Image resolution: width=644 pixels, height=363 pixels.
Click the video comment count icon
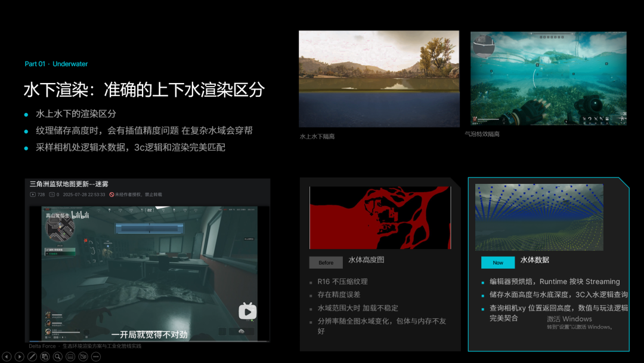(52, 195)
